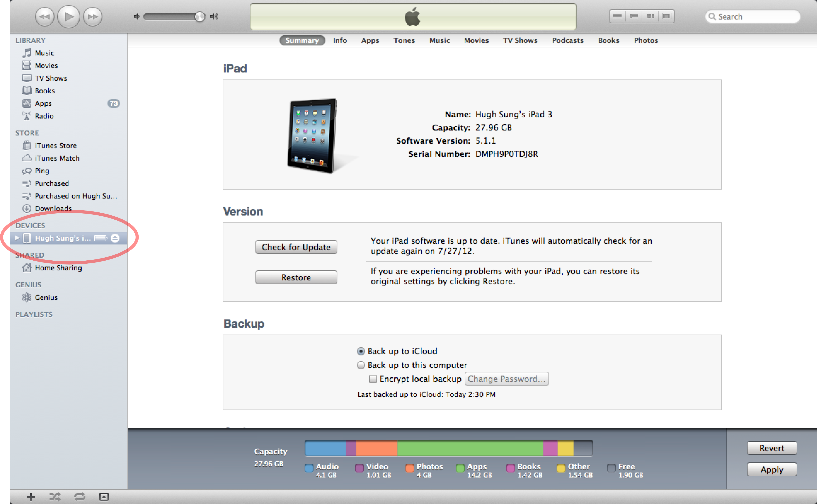817x504 pixels.
Task: Switch to the device TV Shows tab
Action: pyautogui.click(x=520, y=40)
